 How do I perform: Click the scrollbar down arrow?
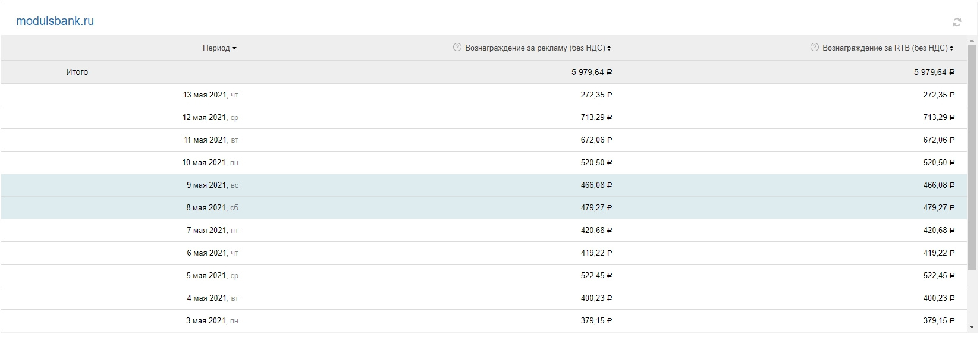pos(973,326)
